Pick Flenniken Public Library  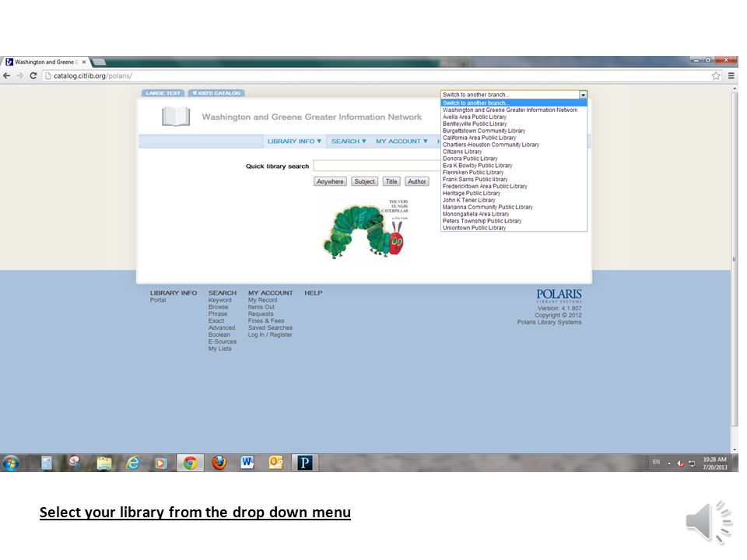(x=514, y=173)
